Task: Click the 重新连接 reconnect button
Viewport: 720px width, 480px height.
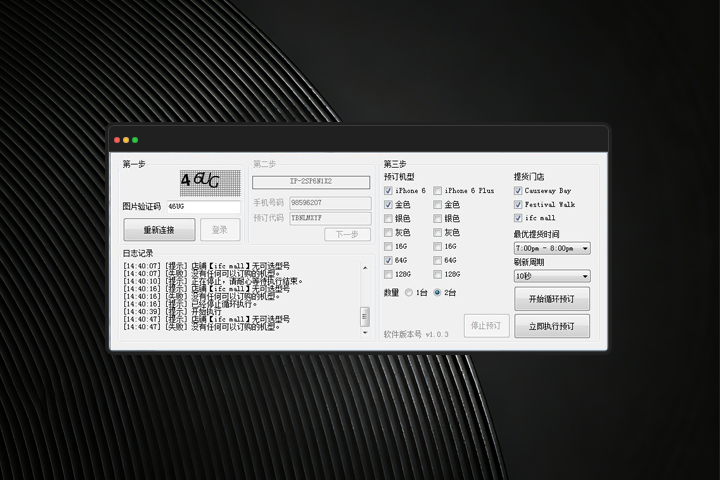Action: click(x=159, y=230)
